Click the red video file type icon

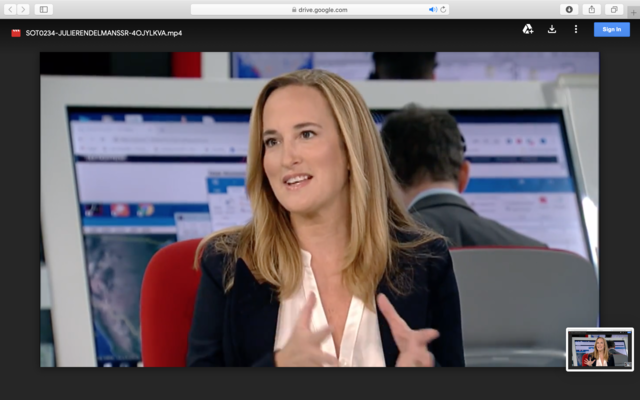click(x=16, y=33)
